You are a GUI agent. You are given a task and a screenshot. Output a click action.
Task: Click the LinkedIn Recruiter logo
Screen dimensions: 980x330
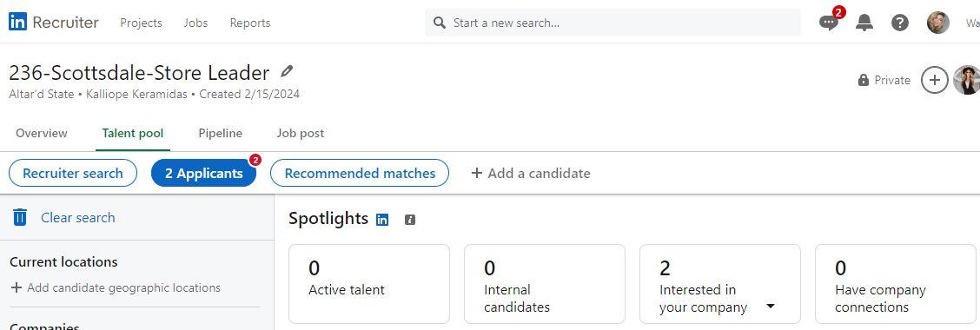(x=54, y=23)
